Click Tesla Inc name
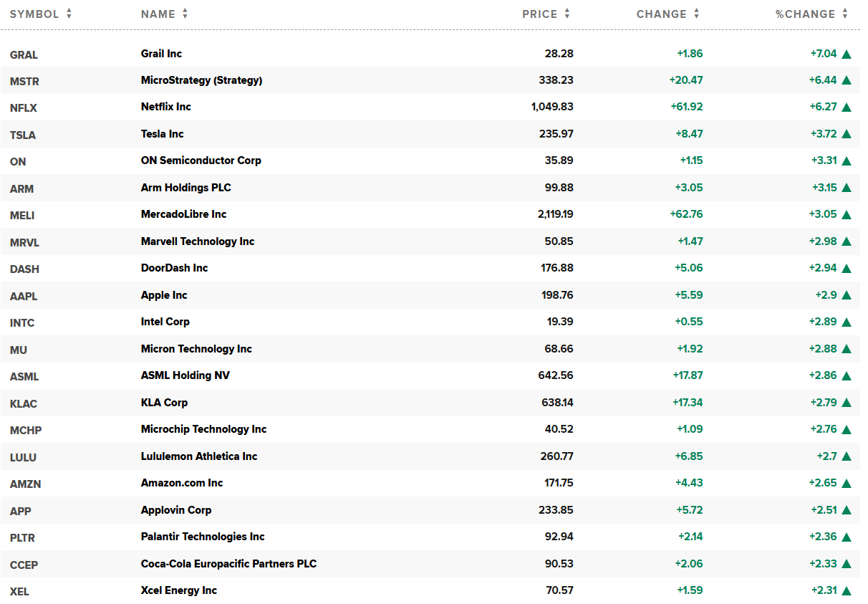 163,134
